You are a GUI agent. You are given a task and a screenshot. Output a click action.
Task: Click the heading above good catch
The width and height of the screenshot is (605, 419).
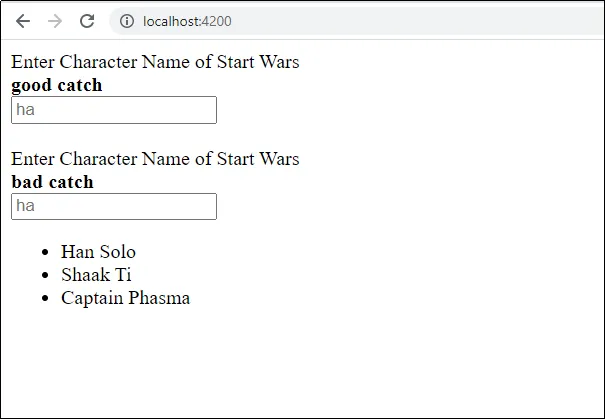coord(155,62)
